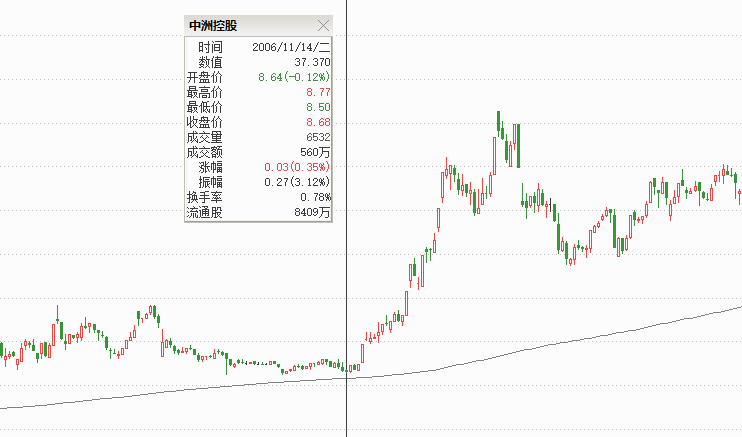742x437 pixels.
Task: Close the 中洲控股 info popup
Action: (322, 25)
